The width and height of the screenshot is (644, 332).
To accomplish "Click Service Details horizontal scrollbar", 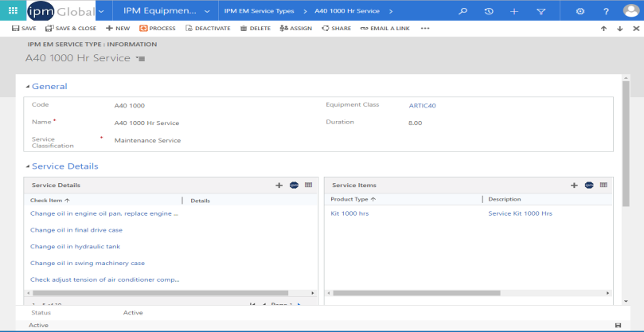I will click(161, 293).
